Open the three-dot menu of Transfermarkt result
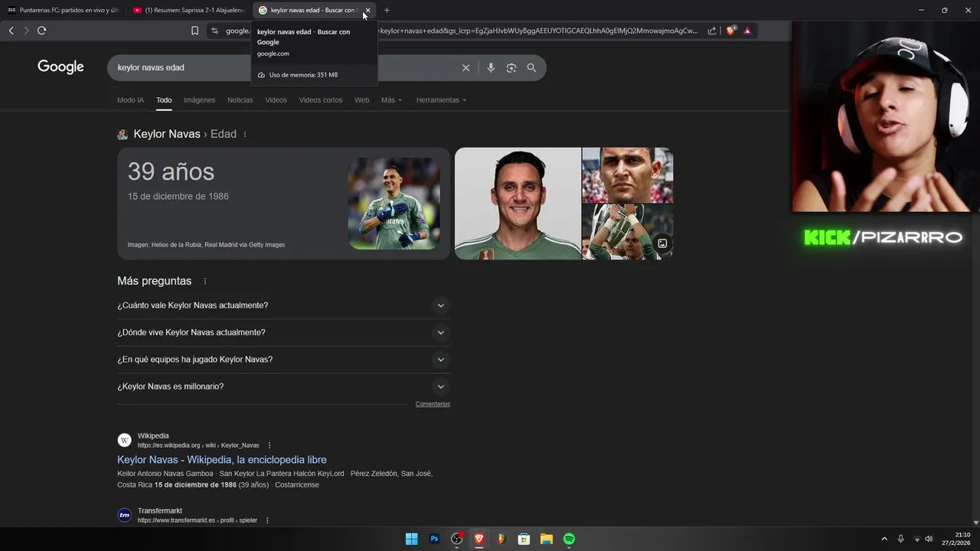Viewport: 980px width, 551px height. (x=267, y=520)
